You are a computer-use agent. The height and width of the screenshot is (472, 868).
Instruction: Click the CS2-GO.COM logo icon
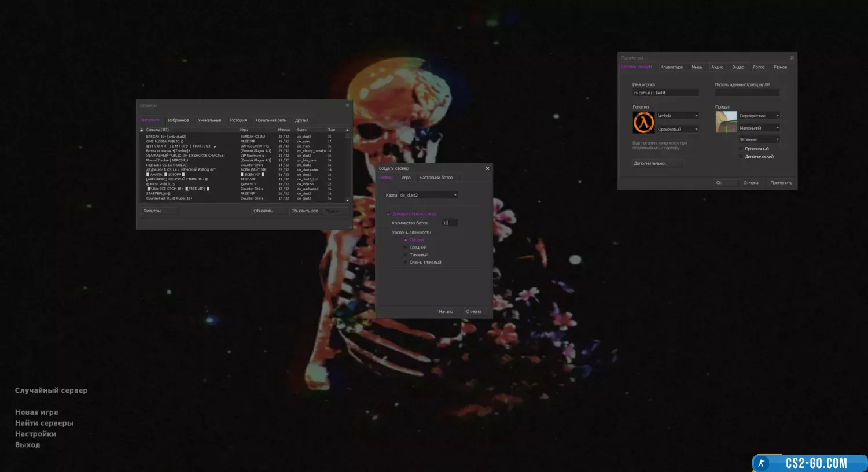coord(762,463)
